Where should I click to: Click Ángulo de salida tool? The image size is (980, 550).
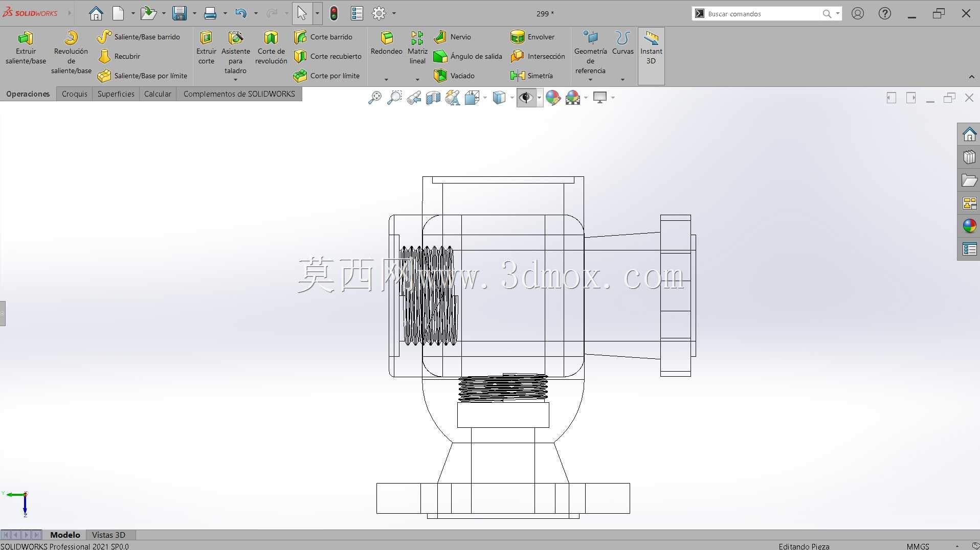[468, 56]
